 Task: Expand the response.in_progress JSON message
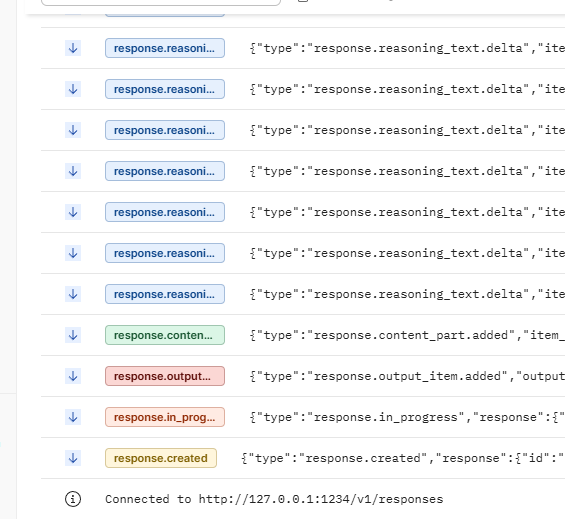click(407, 417)
